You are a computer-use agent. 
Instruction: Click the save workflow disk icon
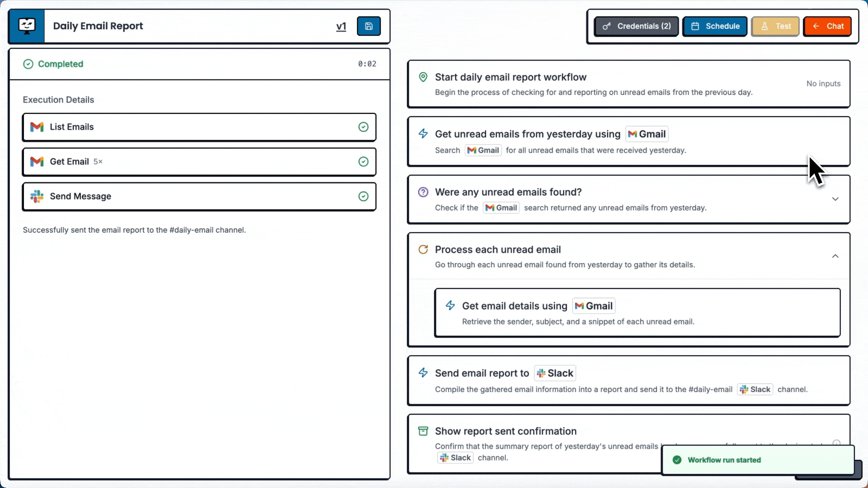pos(368,26)
